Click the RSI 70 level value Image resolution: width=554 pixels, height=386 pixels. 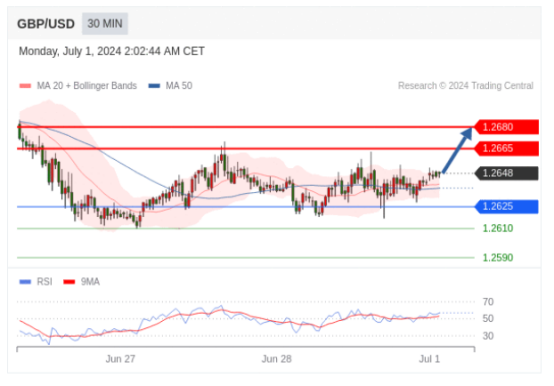point(488,302)
